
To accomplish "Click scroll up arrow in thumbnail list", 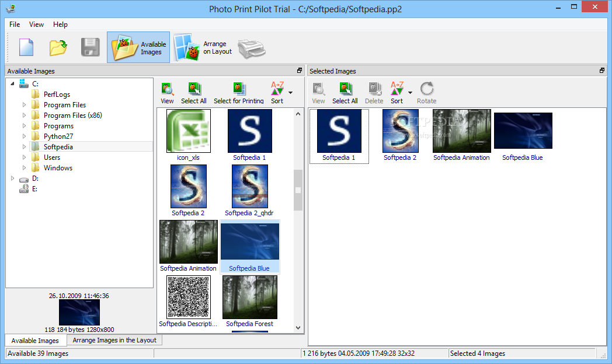I will 298,114.
